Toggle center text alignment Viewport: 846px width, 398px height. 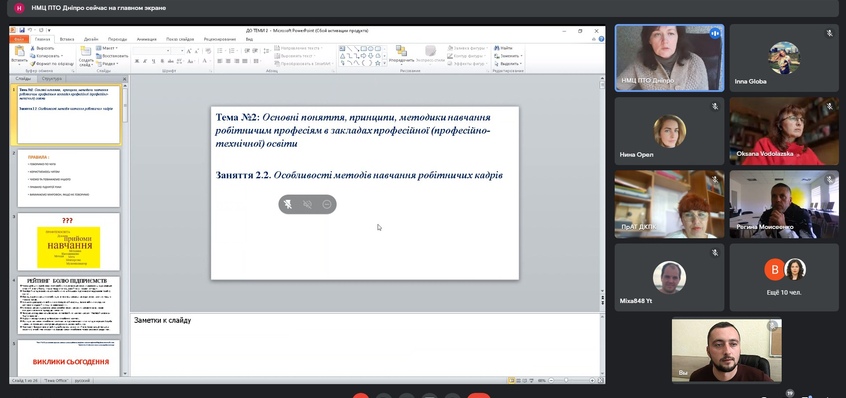point(228,61)
